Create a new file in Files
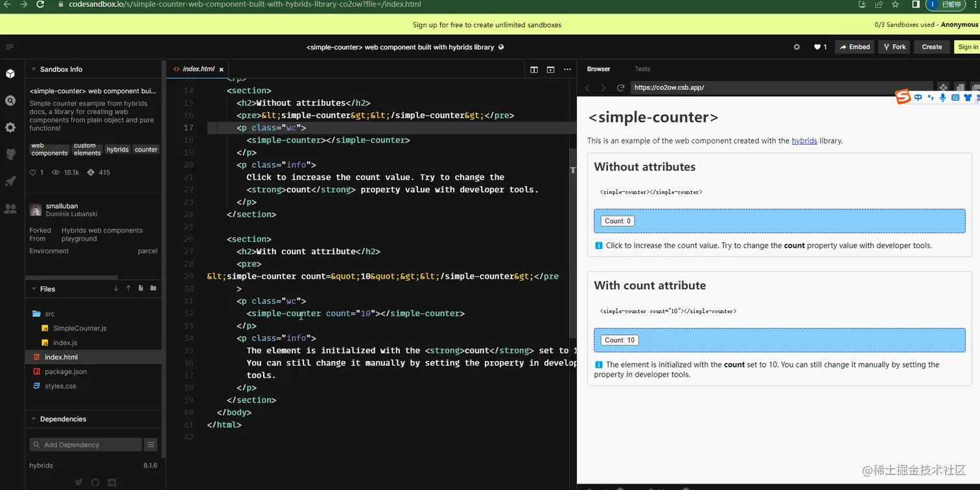 click(x=141, y=288)
